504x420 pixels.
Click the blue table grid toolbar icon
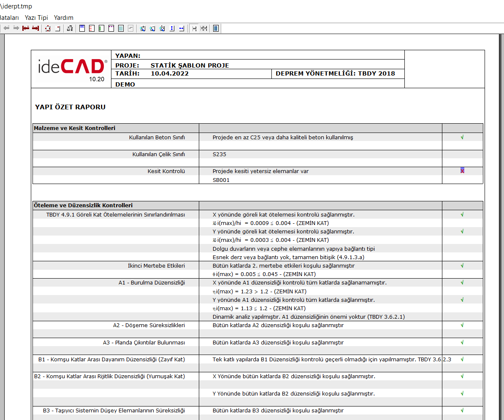tap(216, 28)
